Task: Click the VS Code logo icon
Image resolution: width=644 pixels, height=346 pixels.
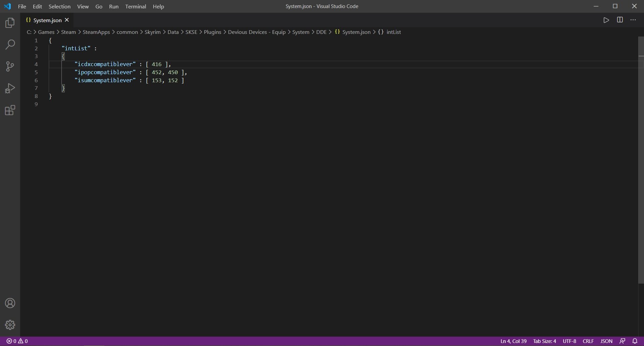Action: click(7, 6)
